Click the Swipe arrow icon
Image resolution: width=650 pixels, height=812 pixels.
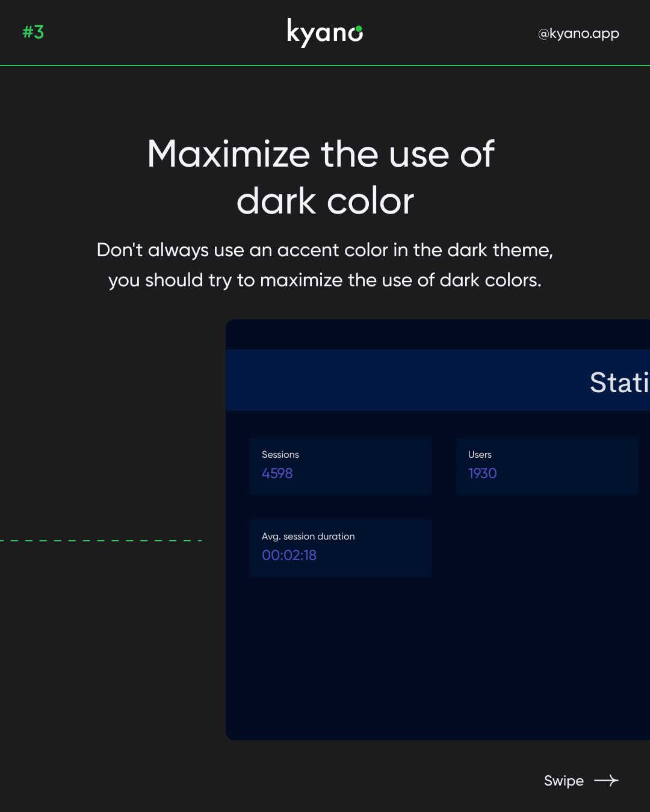(606, 781)
